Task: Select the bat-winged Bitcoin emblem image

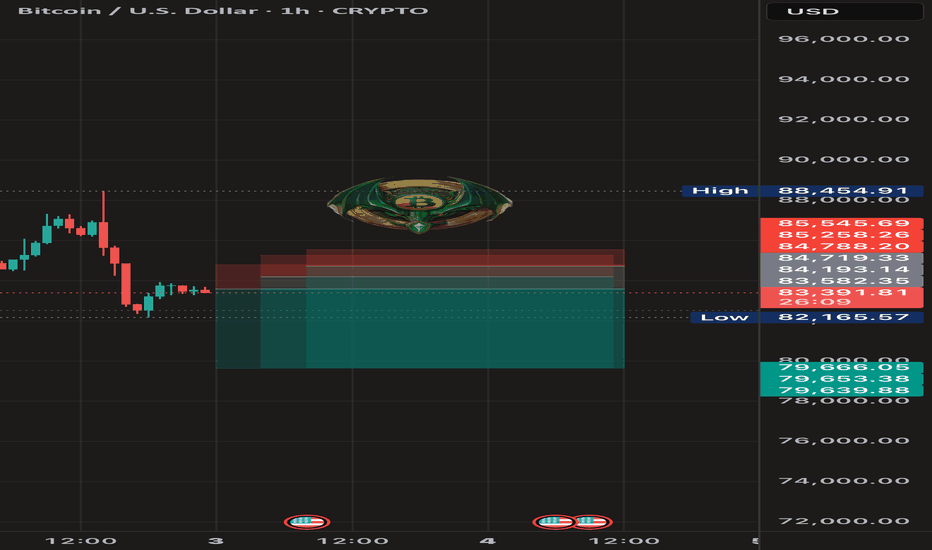Action: (420, 205)
